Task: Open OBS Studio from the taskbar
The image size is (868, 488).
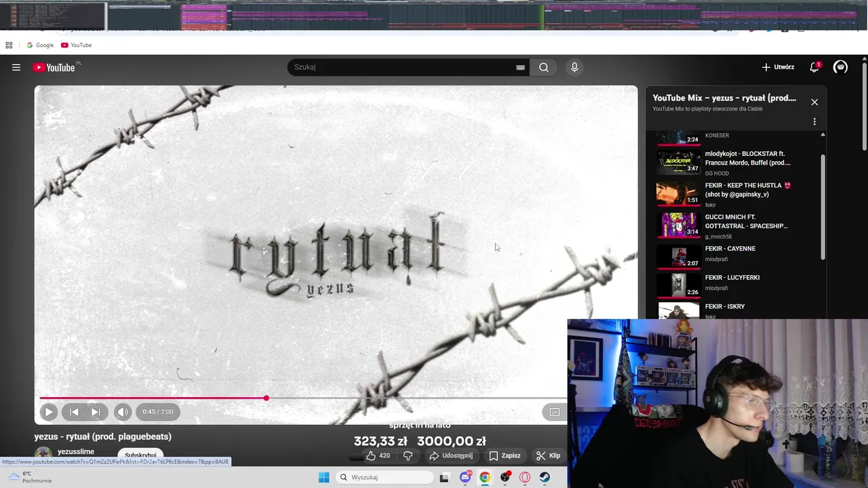Action: coord(505,477)
